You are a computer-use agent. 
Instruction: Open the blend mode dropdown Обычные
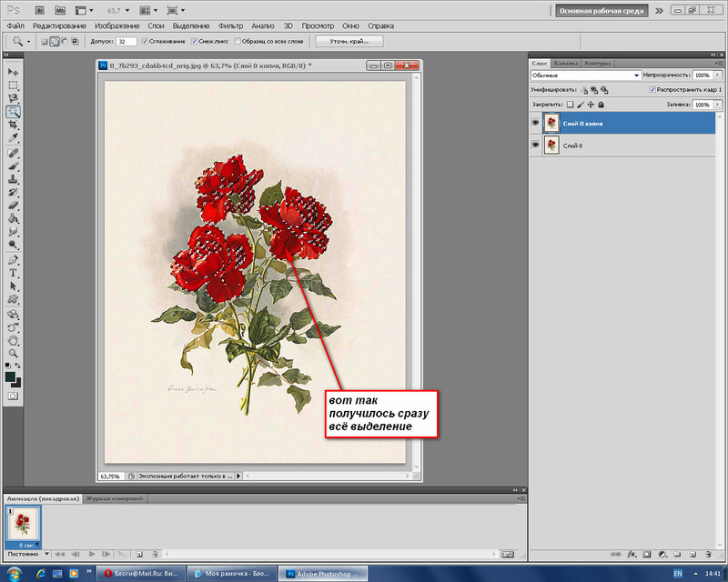pyautogui.click(x=584, y=75)
